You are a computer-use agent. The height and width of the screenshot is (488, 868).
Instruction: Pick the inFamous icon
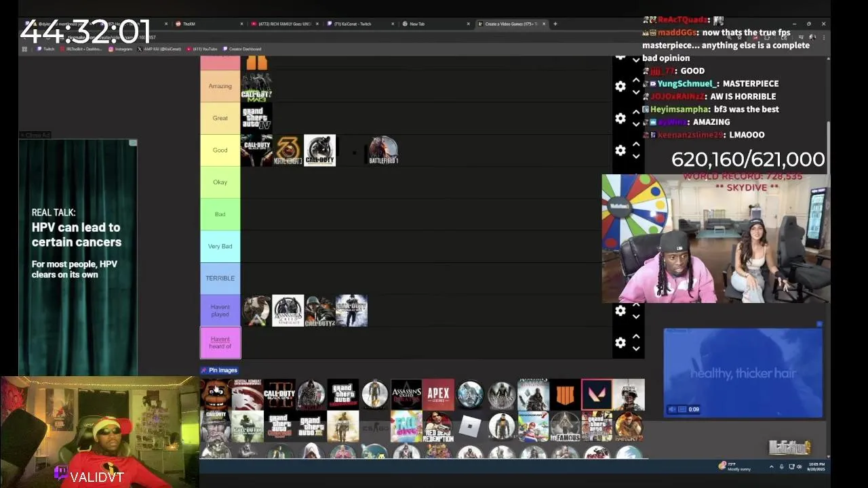[565, 427]
